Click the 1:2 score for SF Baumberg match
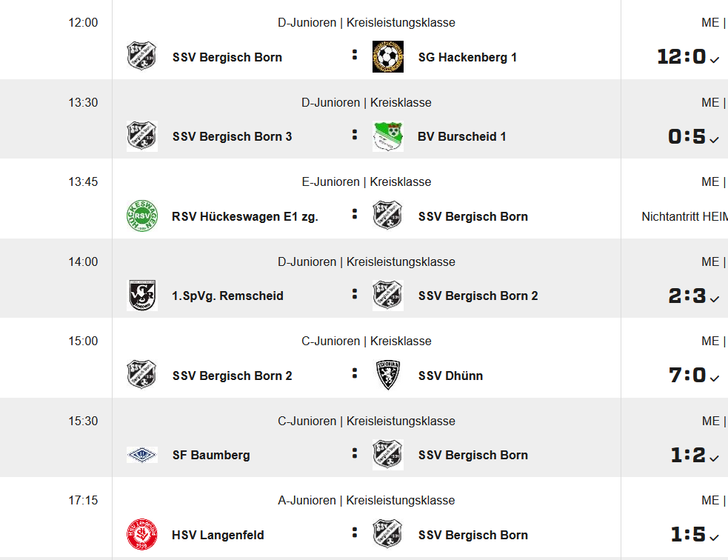728x560 pixels. [x=688, y=455]
